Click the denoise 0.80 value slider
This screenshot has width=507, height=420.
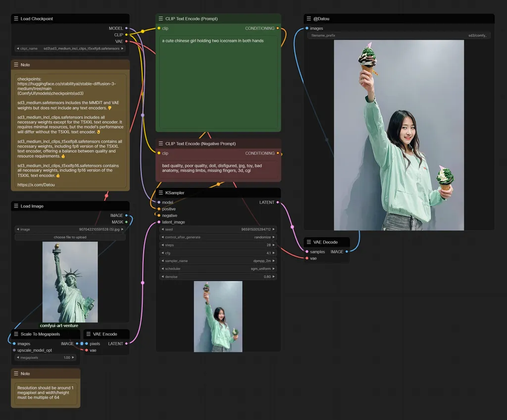218,276
